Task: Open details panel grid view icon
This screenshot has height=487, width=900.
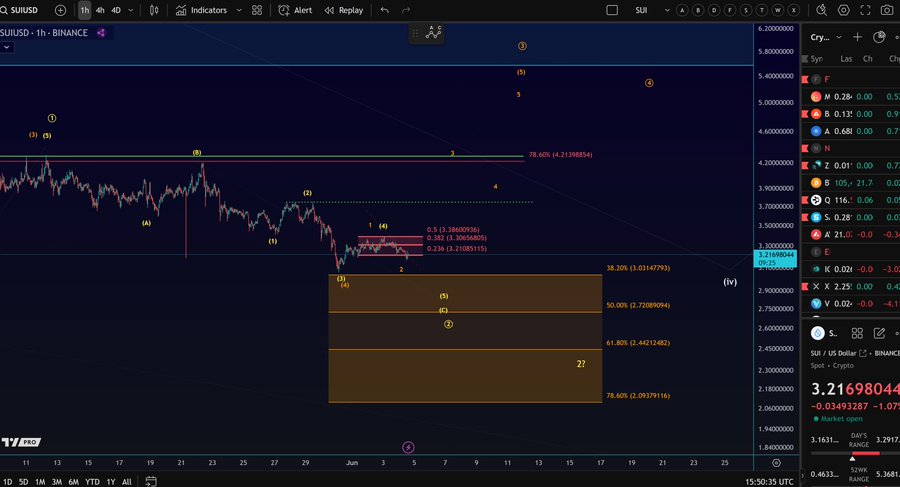Action: coord(857,333)
